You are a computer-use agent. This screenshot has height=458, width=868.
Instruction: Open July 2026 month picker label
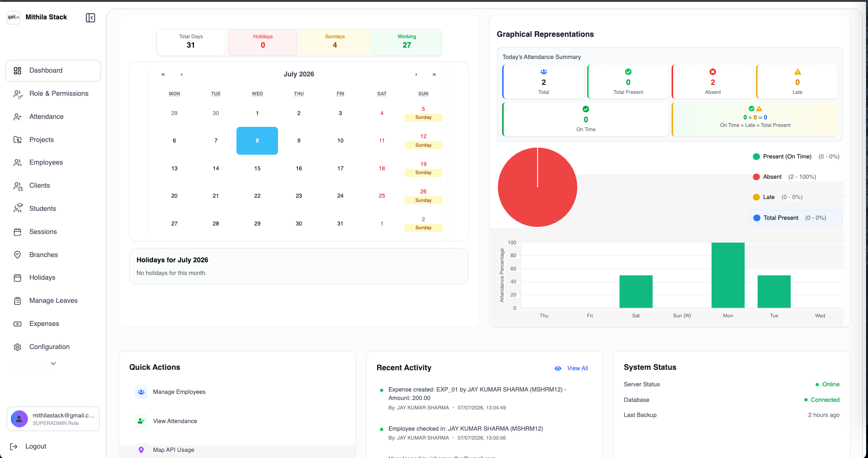[299, 74]
